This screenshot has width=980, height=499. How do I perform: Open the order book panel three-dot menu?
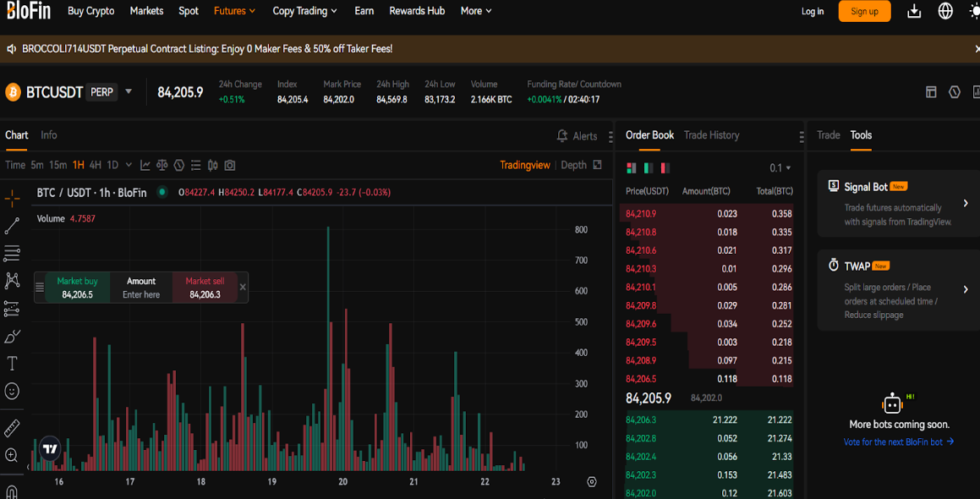[802, 136]
